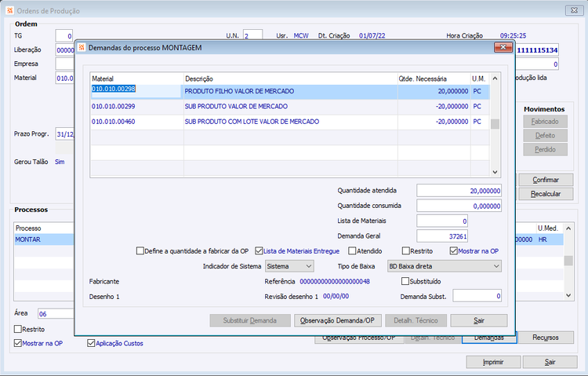Click the Sair button in the dialog
Viewport: 588px width, 376px height.
tap(479, 321)
